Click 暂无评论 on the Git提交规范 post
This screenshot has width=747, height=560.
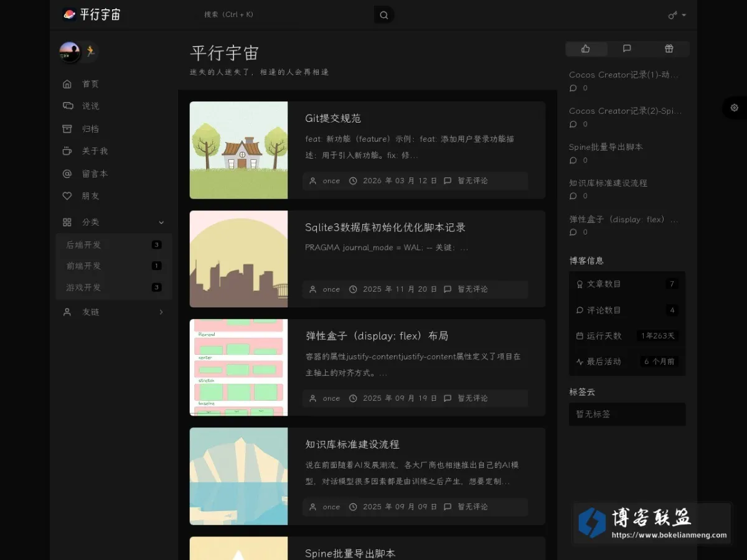tap(473, 181)
